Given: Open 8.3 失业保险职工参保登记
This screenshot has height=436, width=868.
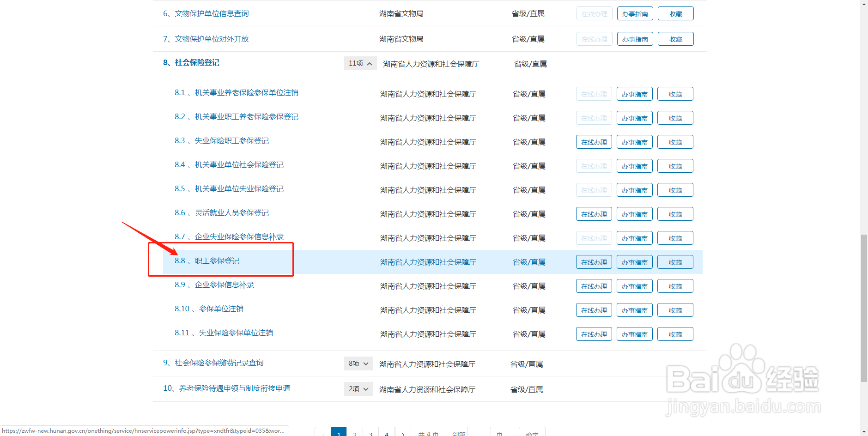Looking at the screenshot, I should (x=222, y=141).
